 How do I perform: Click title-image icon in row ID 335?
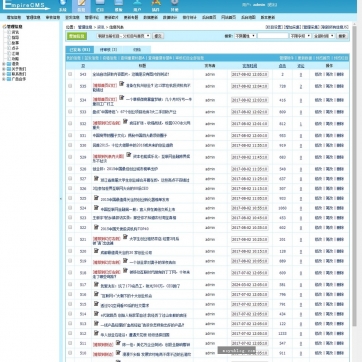[122, 83]
